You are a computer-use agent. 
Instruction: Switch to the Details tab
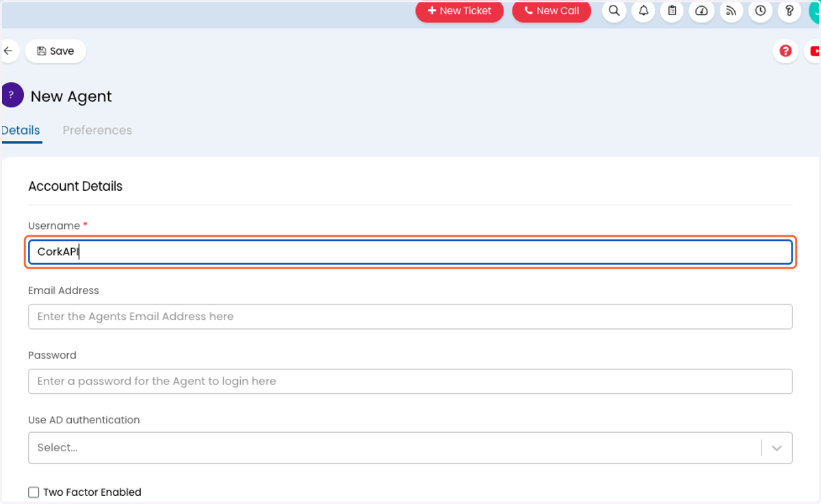(21, 131)
